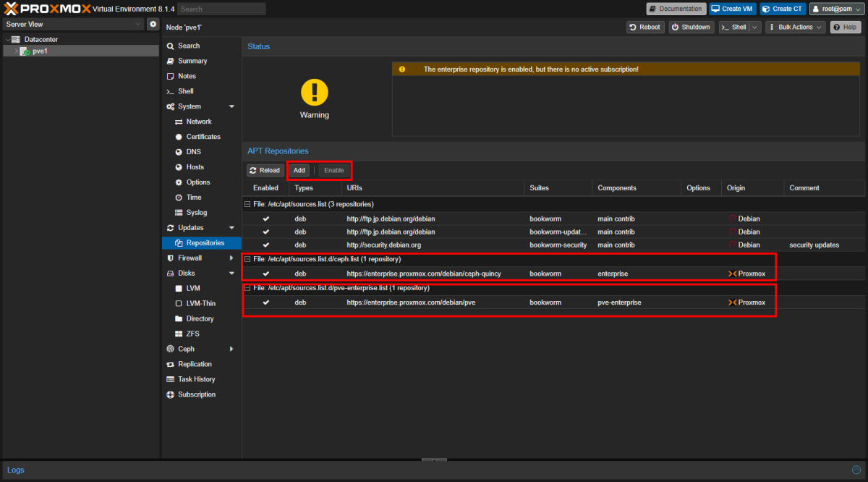Click the Debian origin icon for bookworm-updates row
868x482 pixels.
coord(732,232)
